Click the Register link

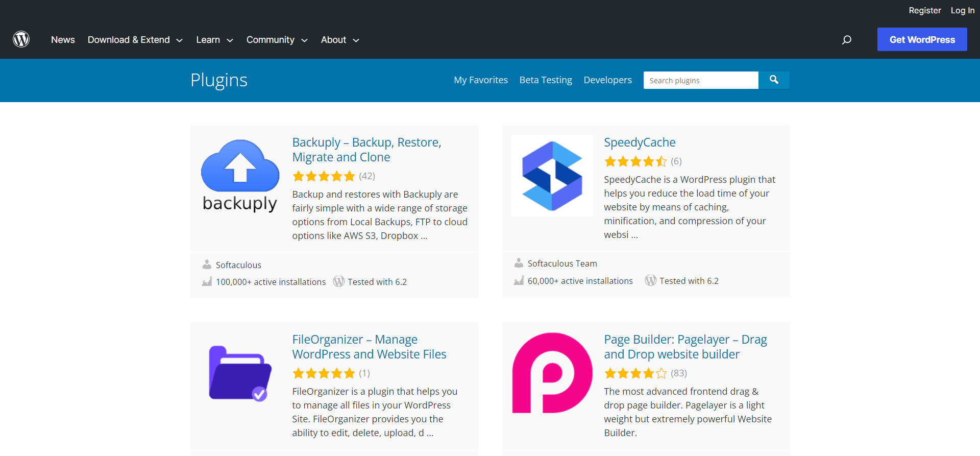click(x=924, y=10)
